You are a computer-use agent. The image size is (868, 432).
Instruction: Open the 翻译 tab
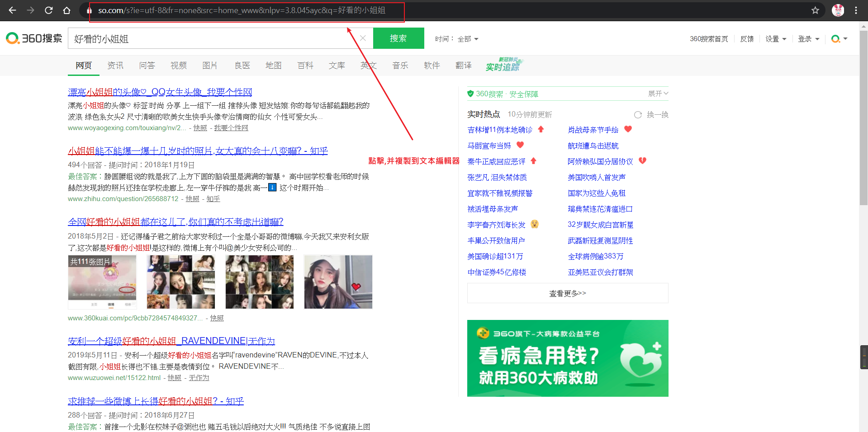tap(464, 66)
